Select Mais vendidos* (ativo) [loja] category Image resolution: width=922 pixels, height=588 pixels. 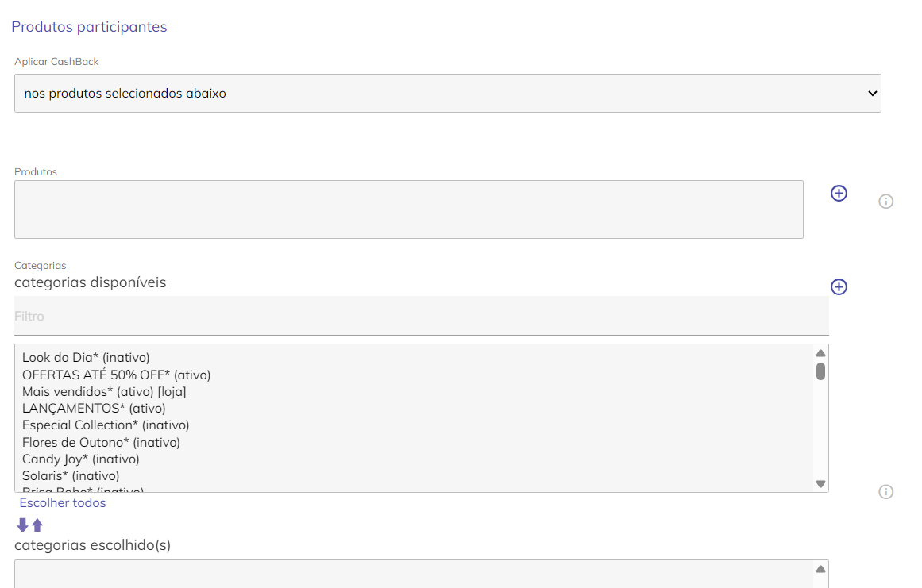tap(104, 392)
